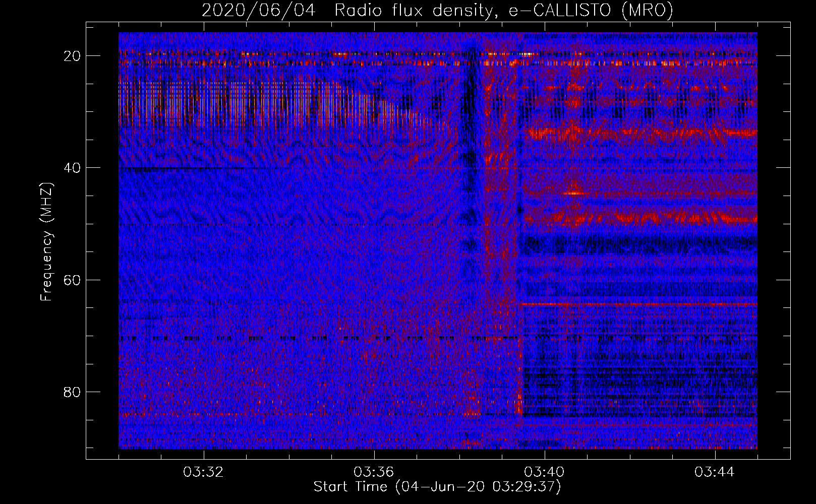This screenshot has height=504, width=816.
Task: Click the 40 MHz frequency tick label
Action: pos(73,167)
